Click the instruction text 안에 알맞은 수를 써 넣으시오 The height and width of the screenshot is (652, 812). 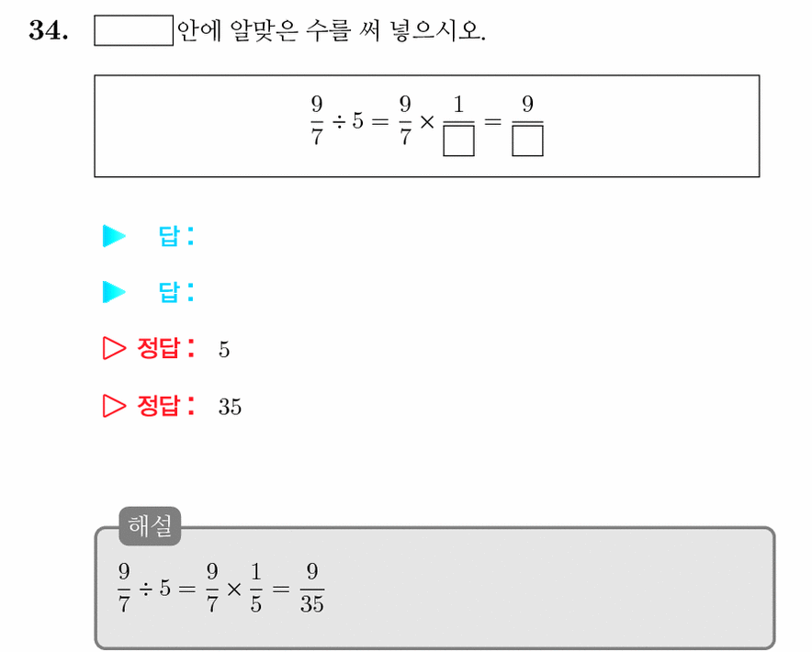(x=332, y=30)
